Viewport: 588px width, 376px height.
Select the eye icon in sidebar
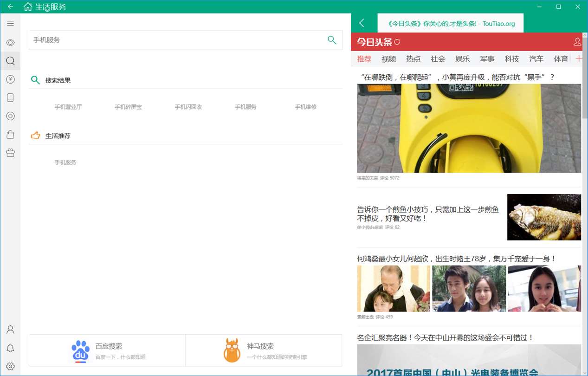tap(10, 43)
